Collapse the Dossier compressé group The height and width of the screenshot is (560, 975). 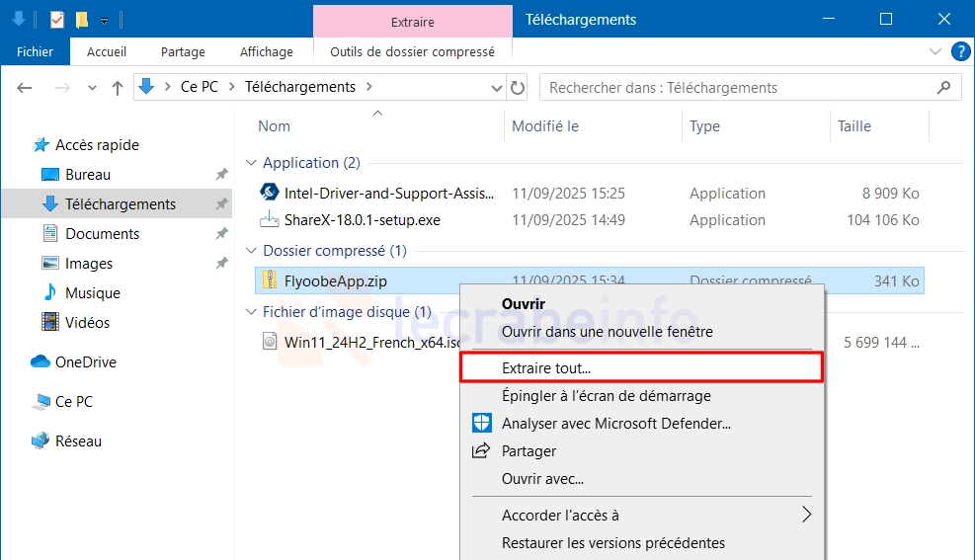[251, 251]
